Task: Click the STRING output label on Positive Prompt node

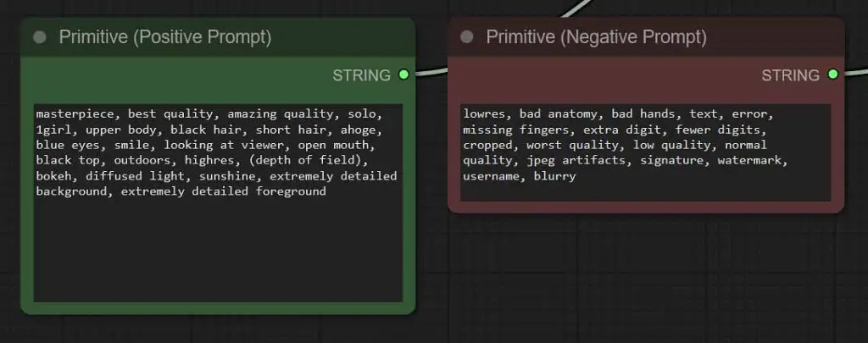Action: coord(361,75)
